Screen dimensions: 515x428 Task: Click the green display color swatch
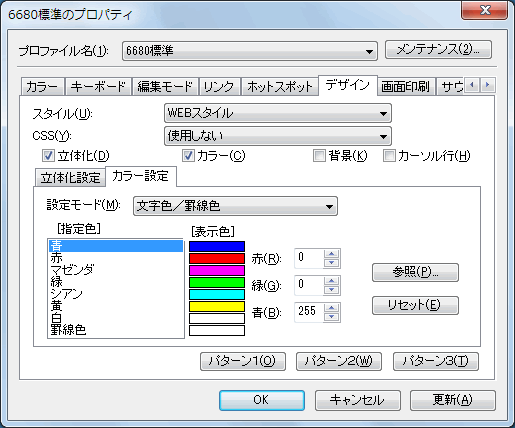(217, 282)
